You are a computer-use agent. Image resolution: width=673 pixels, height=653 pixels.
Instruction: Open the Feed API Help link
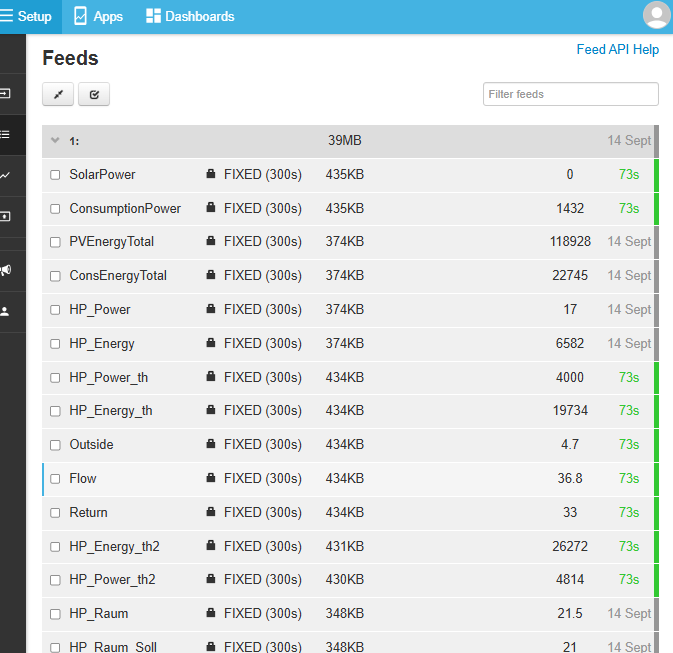click(x=617, y=49)
